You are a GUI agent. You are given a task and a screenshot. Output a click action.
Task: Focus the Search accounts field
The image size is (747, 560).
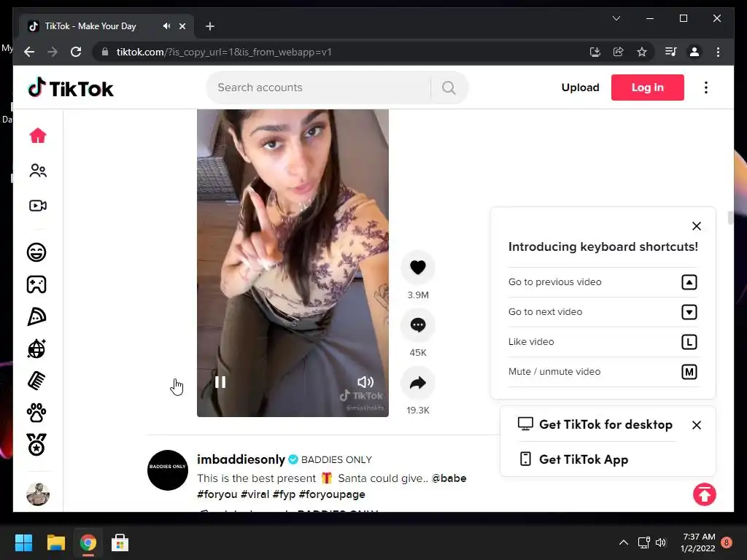320,87
